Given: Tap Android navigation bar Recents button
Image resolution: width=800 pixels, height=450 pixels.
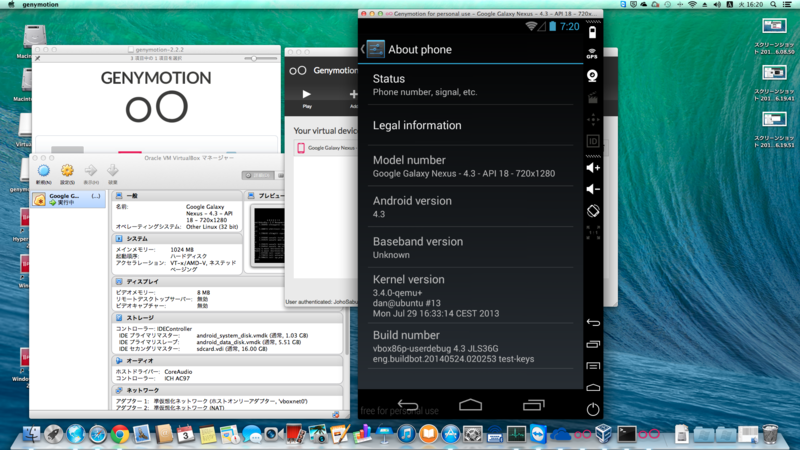Looking at the screenshot, I should tap(534, 405).
